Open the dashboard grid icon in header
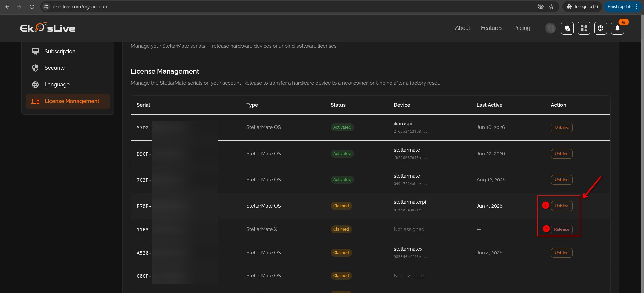644x293 pixels. [584, 28]
